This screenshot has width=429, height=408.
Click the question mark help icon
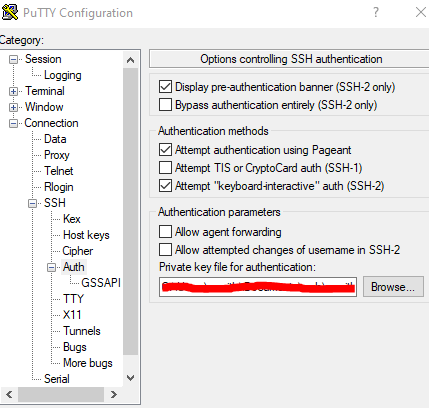pyautogui.click(x=376, y=13)
